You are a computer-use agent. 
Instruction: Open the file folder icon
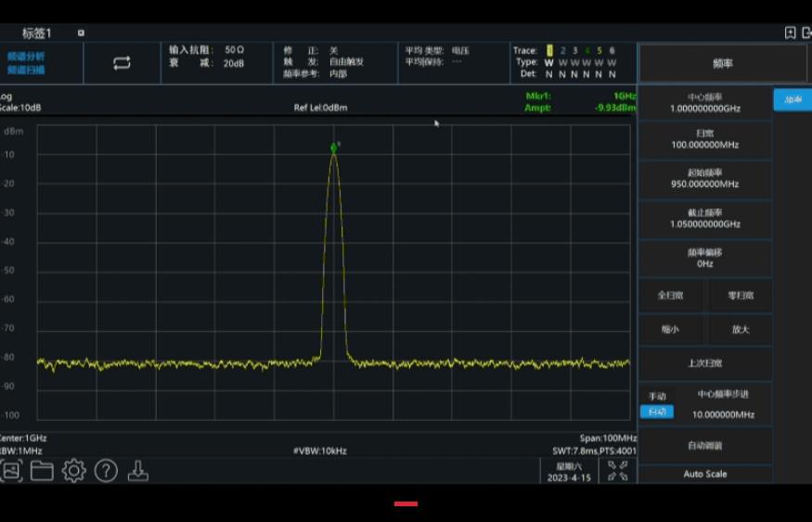point(42,471)
